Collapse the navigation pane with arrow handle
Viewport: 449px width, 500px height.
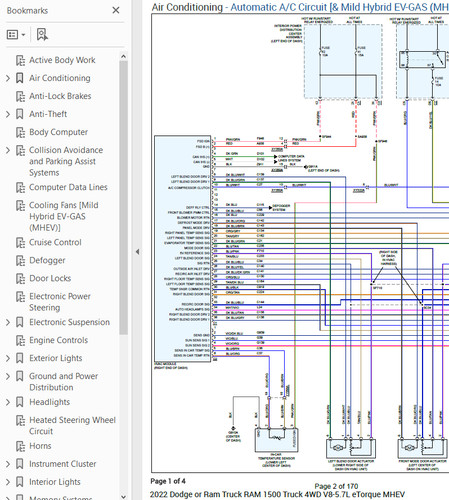pos(137,252)
